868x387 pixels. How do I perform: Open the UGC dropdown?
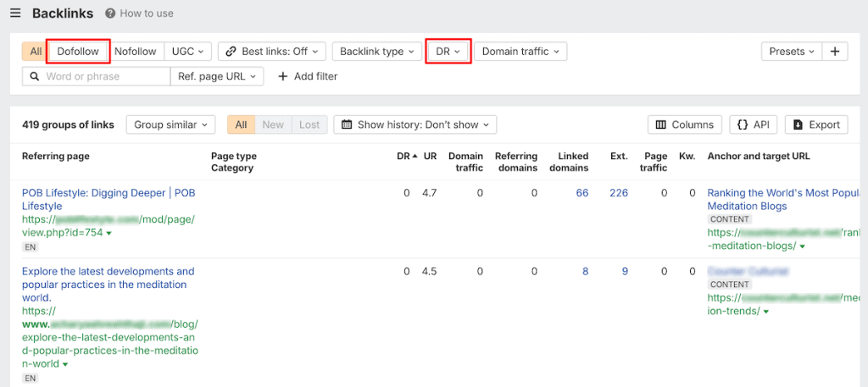click(x=187, y=52)
